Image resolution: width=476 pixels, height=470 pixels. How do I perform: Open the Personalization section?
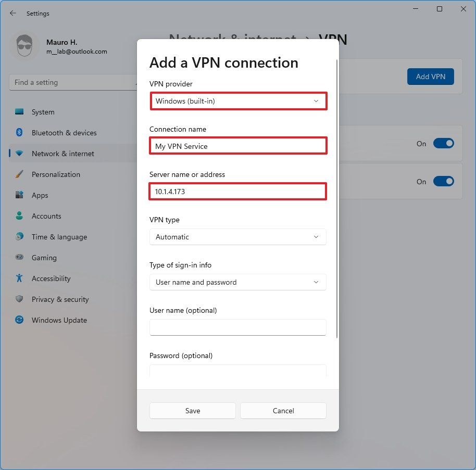click(56, 174)
